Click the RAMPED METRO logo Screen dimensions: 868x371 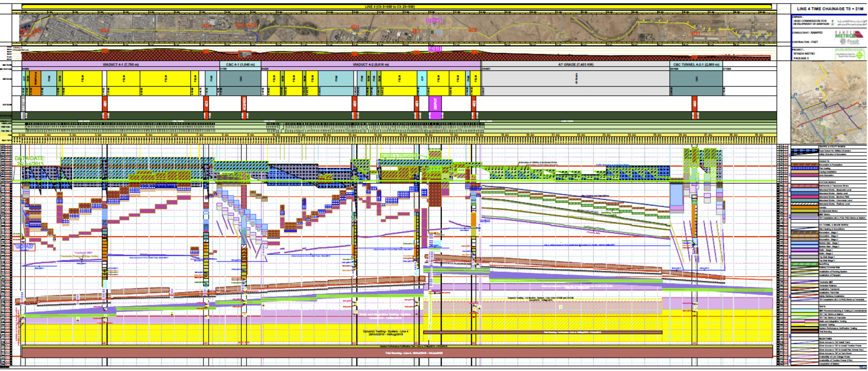pyautogui.click(x=849, y=35)
